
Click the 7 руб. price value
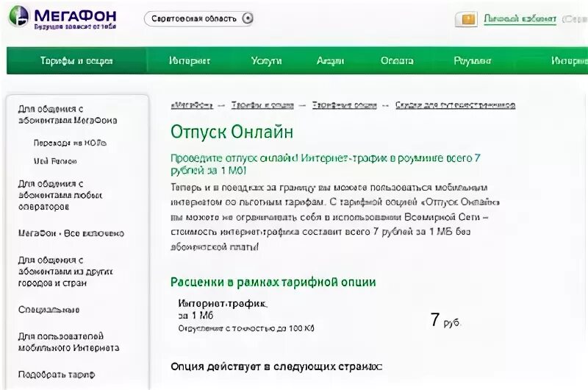click(x=445, y=320)
